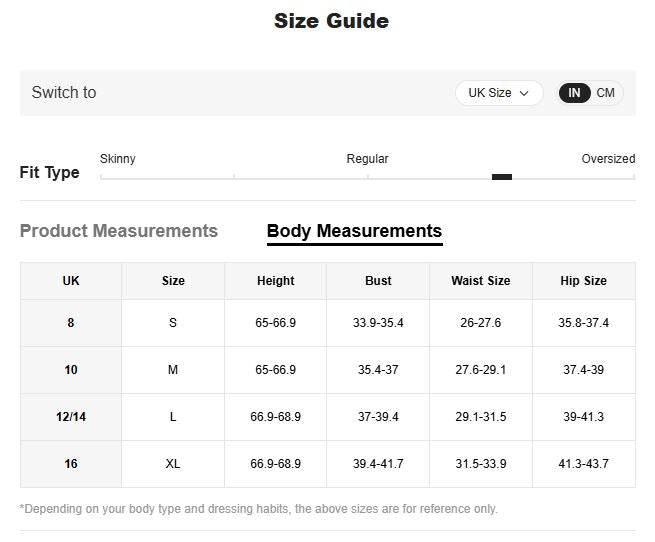The image size is (655, 542).
Task: Click the Regular fit label
Action: point(367,159)
